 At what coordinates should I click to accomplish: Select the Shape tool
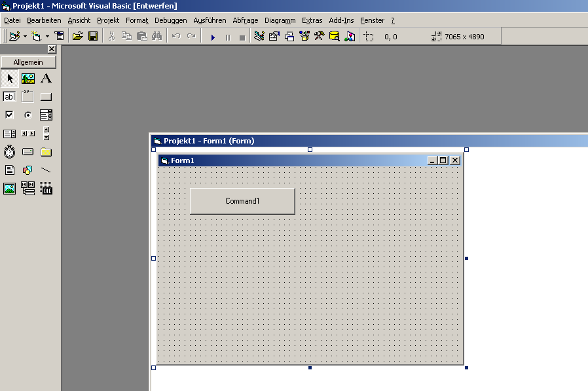point(28,170)
